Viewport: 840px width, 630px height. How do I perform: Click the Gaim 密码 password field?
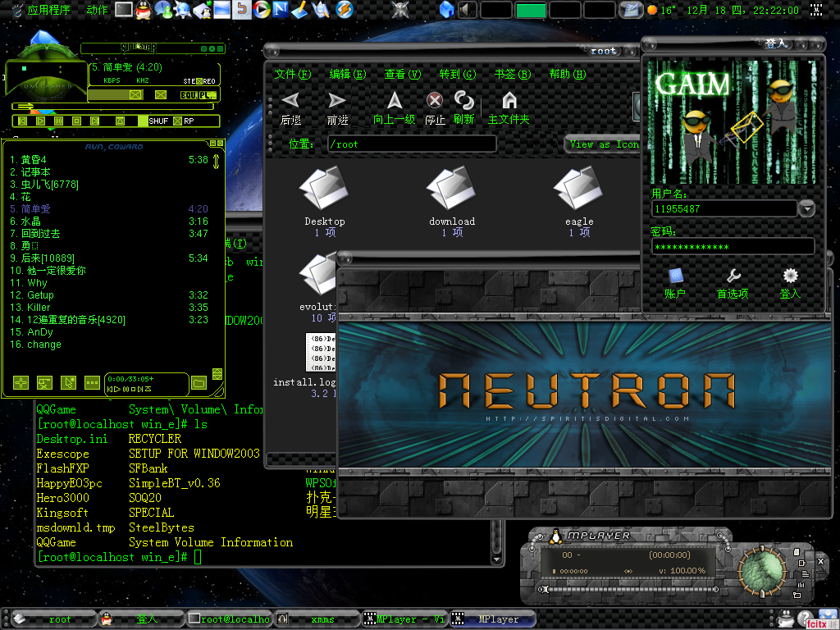coord(733,246)
